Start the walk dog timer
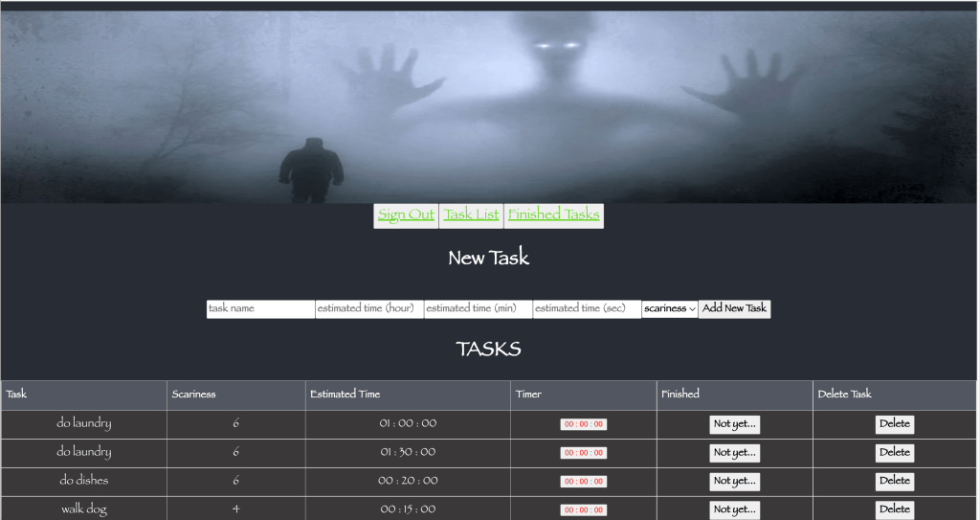 pyautogui.click(x=583, y=510)
